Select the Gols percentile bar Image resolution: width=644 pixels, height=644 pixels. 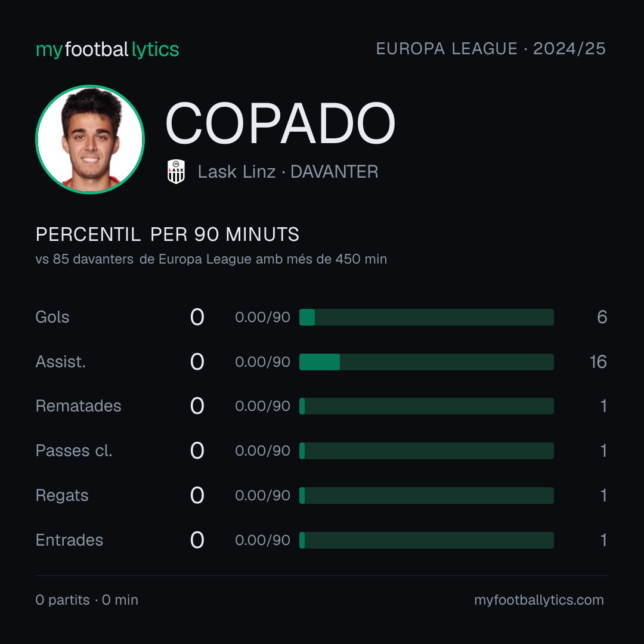(426, 317)
